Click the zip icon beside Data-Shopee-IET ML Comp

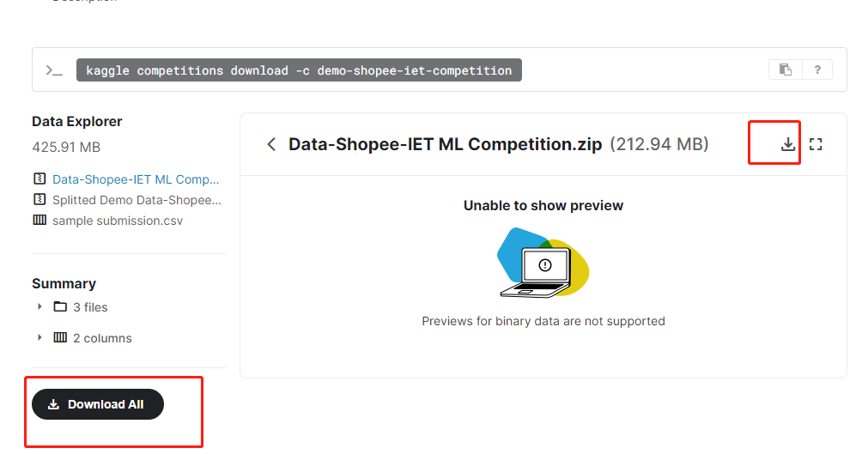click(39, 179)
